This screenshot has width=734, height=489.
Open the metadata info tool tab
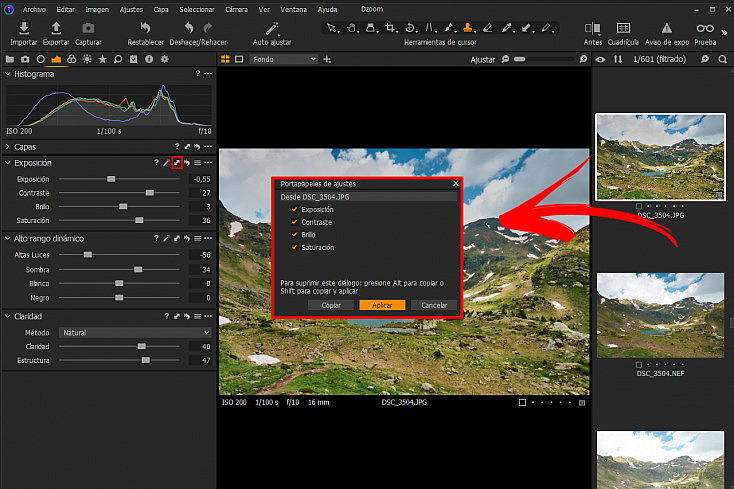pyautogui.click(x=149, y=59)
